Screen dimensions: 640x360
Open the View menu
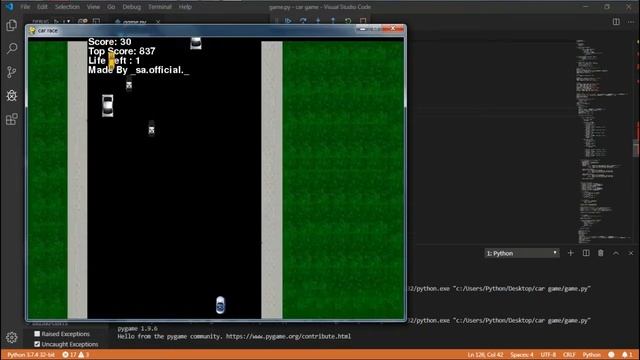pos(93,7)
